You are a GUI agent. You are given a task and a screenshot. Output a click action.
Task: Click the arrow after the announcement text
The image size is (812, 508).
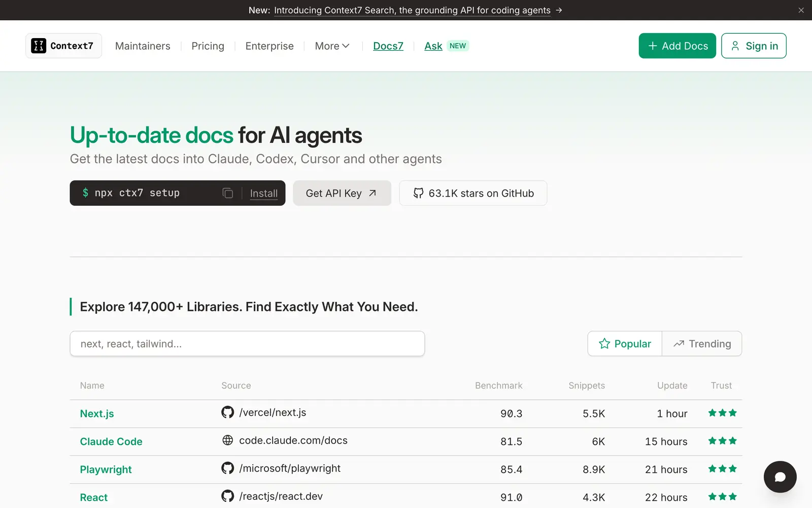[559, 10]
